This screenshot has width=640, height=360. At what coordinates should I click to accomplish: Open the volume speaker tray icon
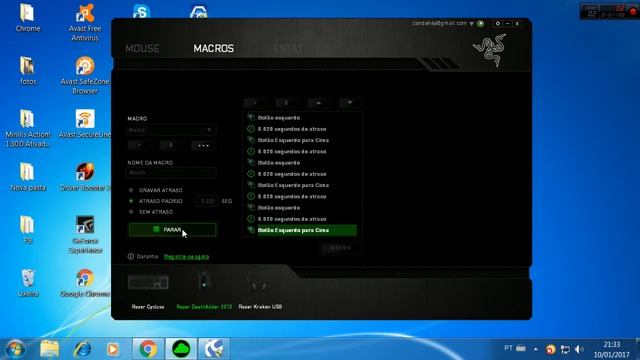(579, 349)
